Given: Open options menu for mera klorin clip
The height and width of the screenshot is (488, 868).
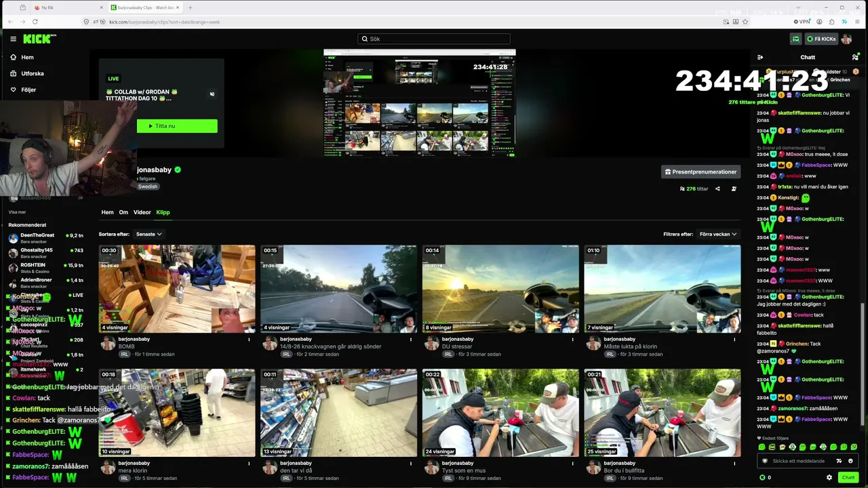Looking at the screenshot, I should click(x=249, y=464).
